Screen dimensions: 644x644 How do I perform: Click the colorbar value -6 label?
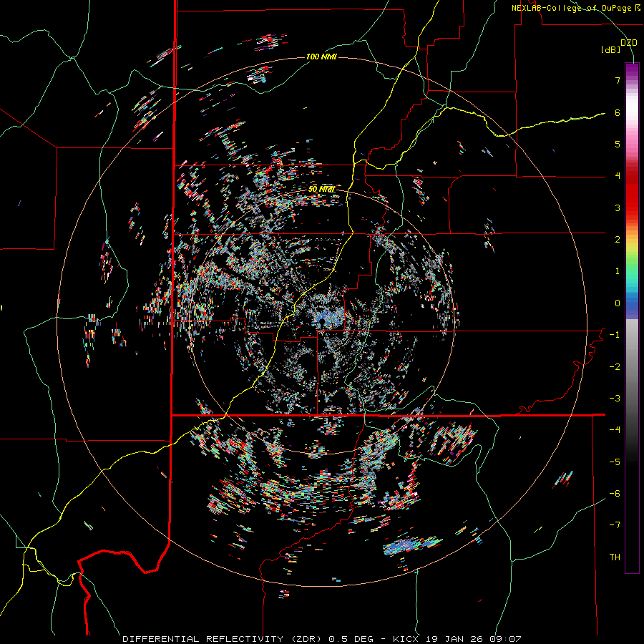tap(615, 494)
